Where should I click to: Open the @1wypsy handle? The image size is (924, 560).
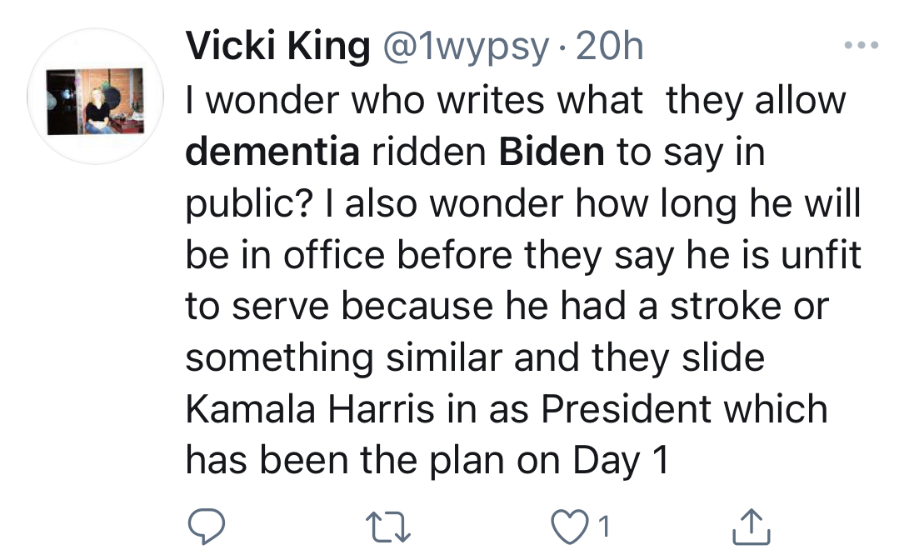pos(464,47)
